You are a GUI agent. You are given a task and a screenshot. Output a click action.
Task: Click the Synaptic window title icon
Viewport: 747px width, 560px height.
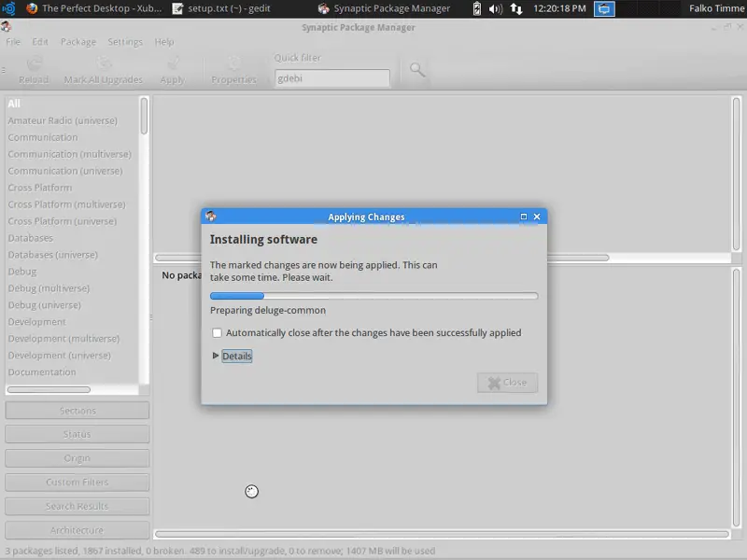[x=6, y=27]
